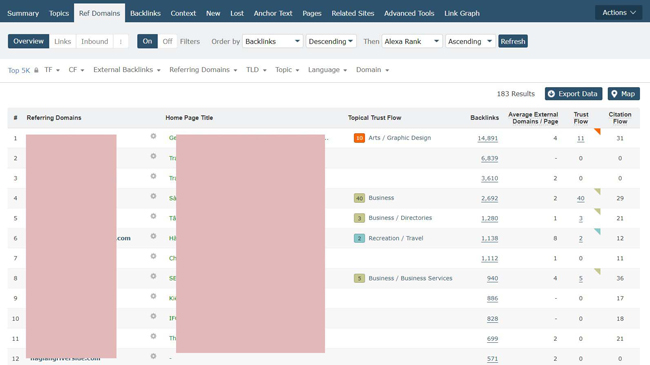Screen dimensions: 650x365
Task: Open the Link Graph tab
Action: point(462,13)
